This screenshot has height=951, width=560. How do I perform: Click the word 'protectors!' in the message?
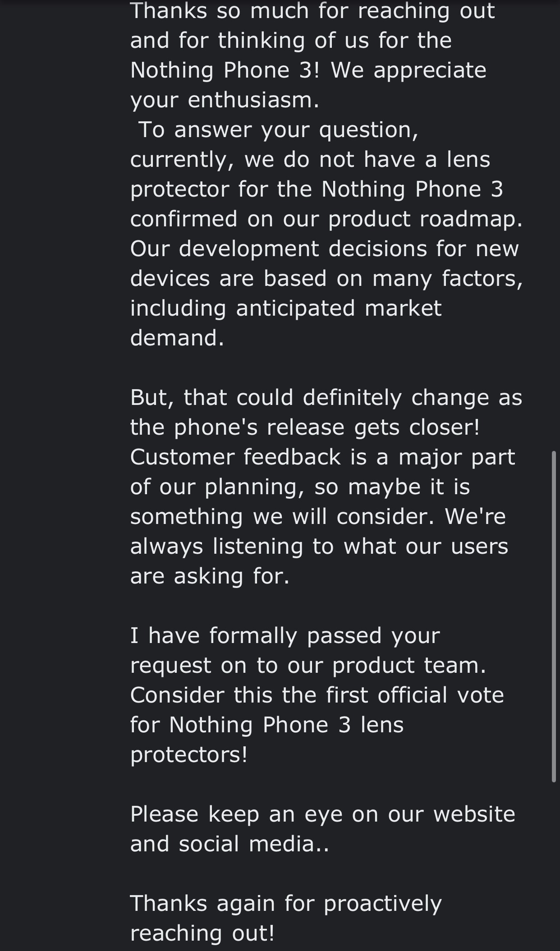(x=188, y=755)
